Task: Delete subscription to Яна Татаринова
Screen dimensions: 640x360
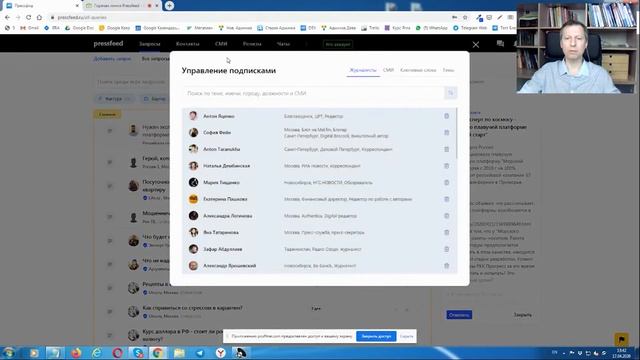Action: point(447,233)
